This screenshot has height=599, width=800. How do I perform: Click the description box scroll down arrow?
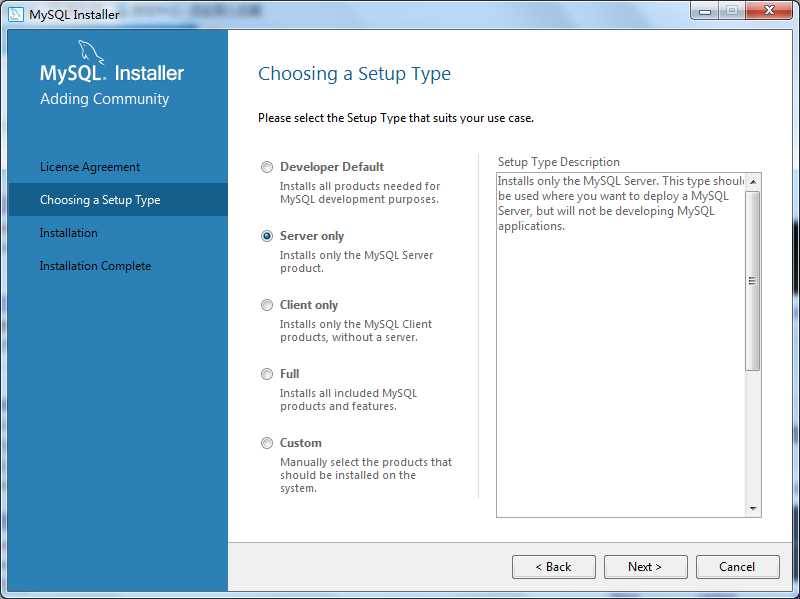(x=753, y=509)
